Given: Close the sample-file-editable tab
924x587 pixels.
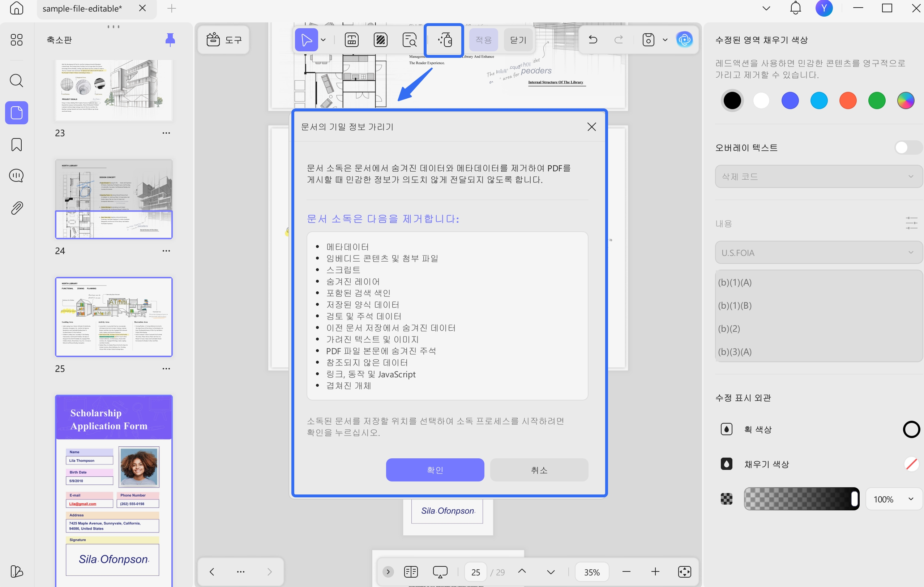Looking at the screenshot, I should tap(142, 8).
